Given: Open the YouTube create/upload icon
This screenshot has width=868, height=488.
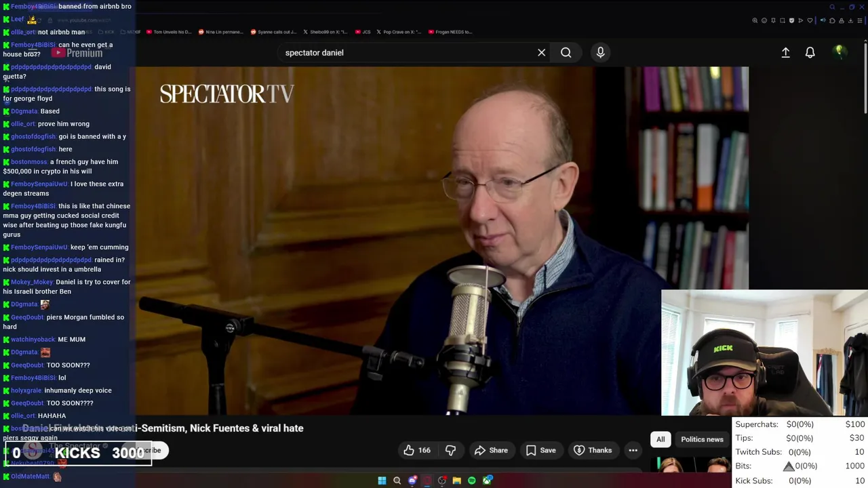Looking at the screenshot, I should [785, 52].
